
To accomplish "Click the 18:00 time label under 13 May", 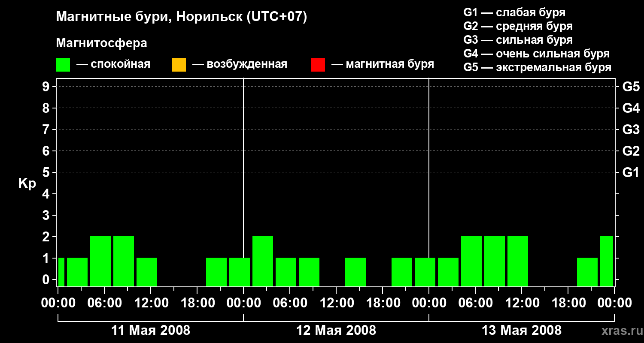I will click(x=568, y=303).
